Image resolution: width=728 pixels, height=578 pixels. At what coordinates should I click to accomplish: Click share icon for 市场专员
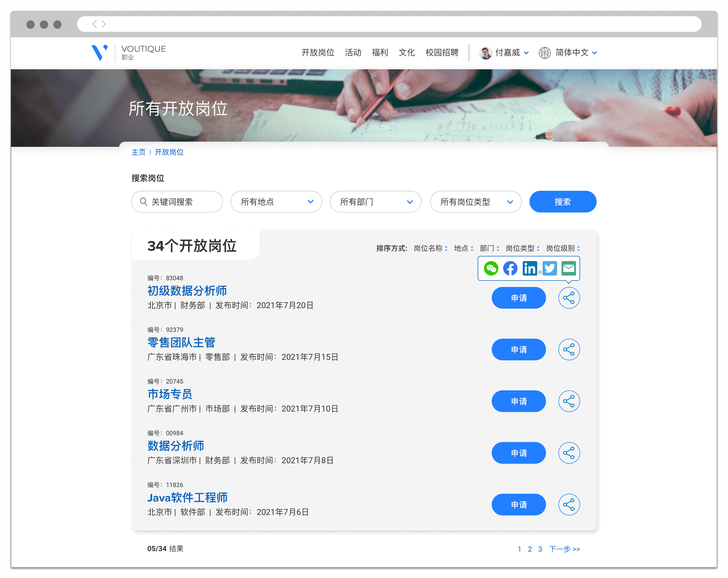[x=569, y=401]
